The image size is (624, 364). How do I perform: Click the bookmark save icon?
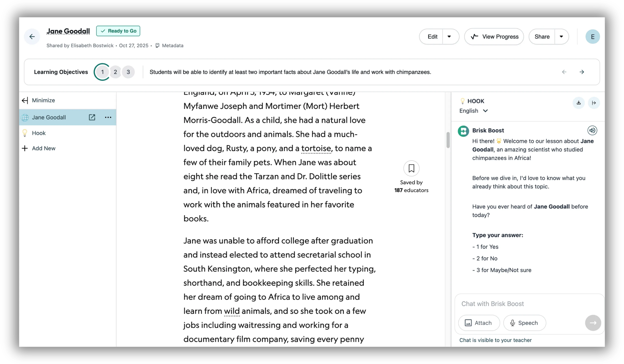point(411,168)
